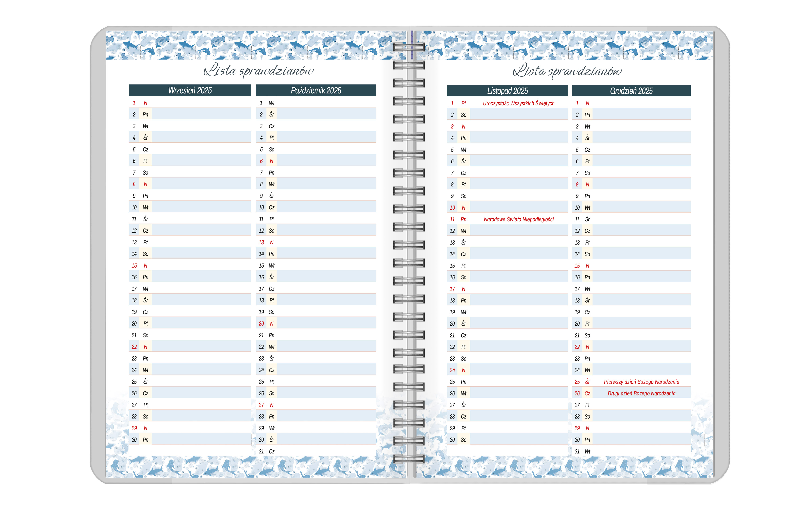Click weekday Śr beside Październik 2
Viewport: 812px width, 522px height.
[x=272, y=114]
